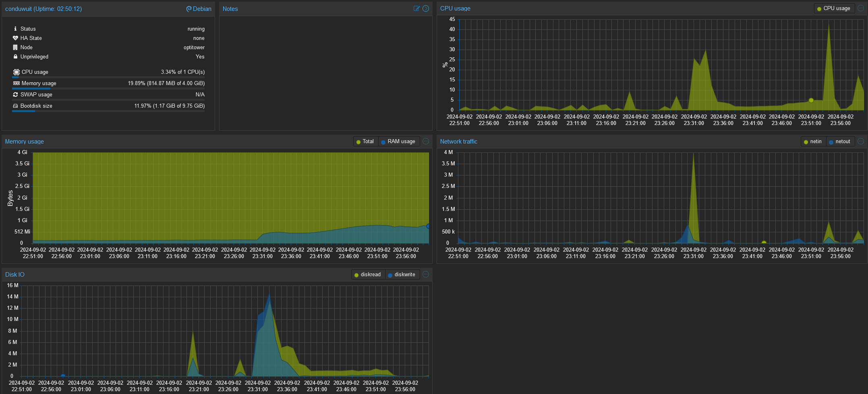Screen dimensions: 868x394
Task: Click the highlighted data point on Disk IO chart
Action: click(63, 376)
